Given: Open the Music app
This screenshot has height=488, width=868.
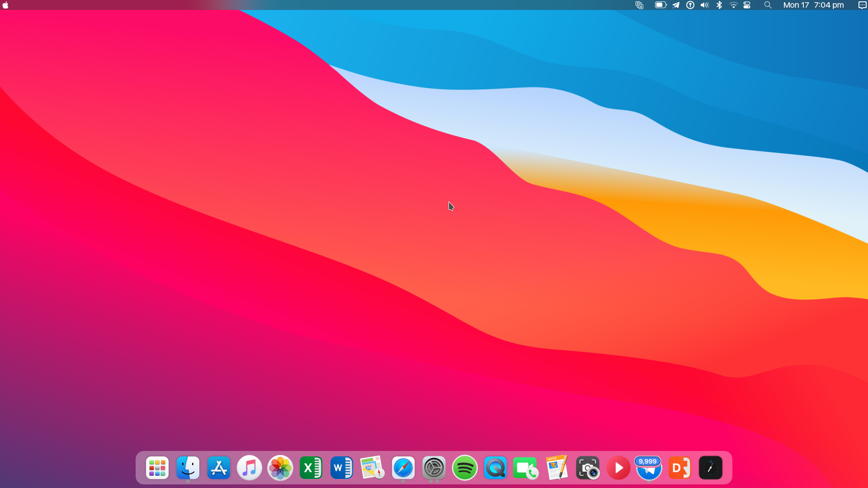Looking at the screenshot, I should click(x=250, y=468).
